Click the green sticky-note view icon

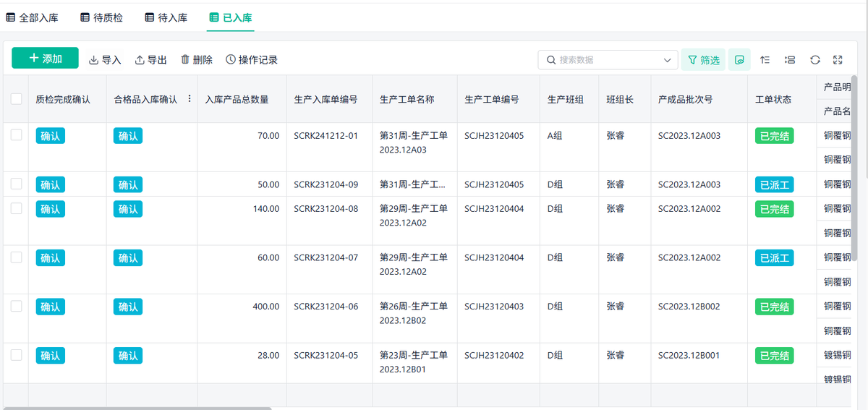[739, 60]
